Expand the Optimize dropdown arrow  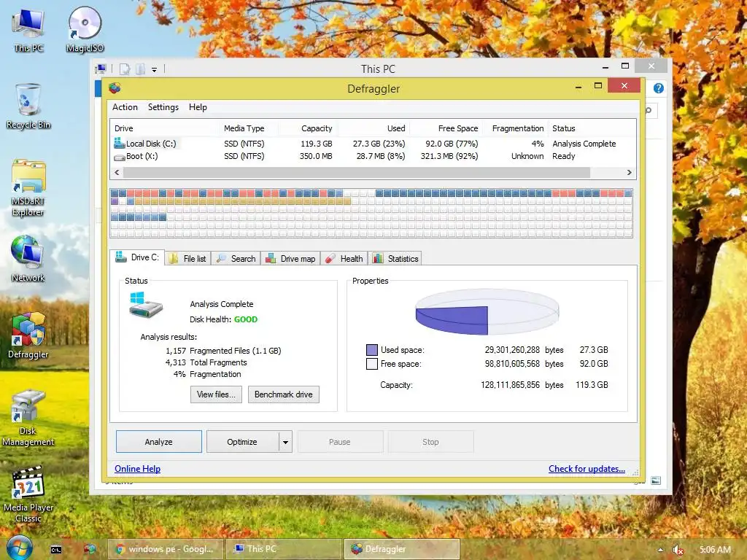[285, 441]
